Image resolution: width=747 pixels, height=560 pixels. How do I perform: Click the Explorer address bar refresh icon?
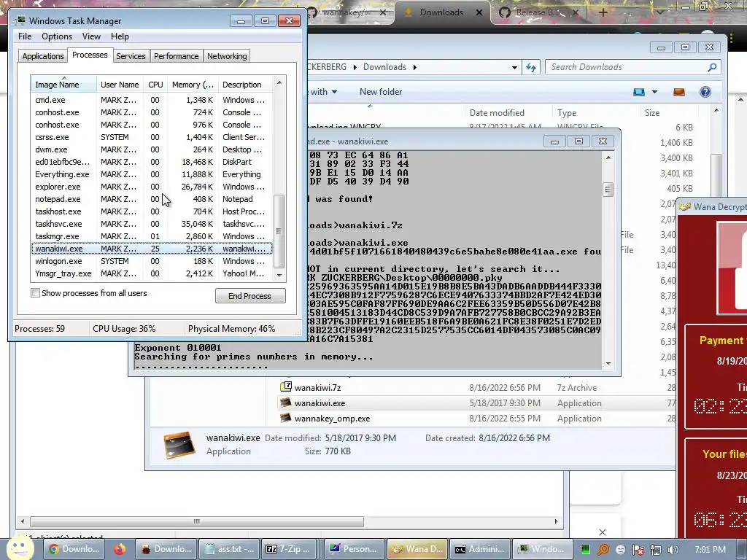pyautogui.click(x=531, y=67)
